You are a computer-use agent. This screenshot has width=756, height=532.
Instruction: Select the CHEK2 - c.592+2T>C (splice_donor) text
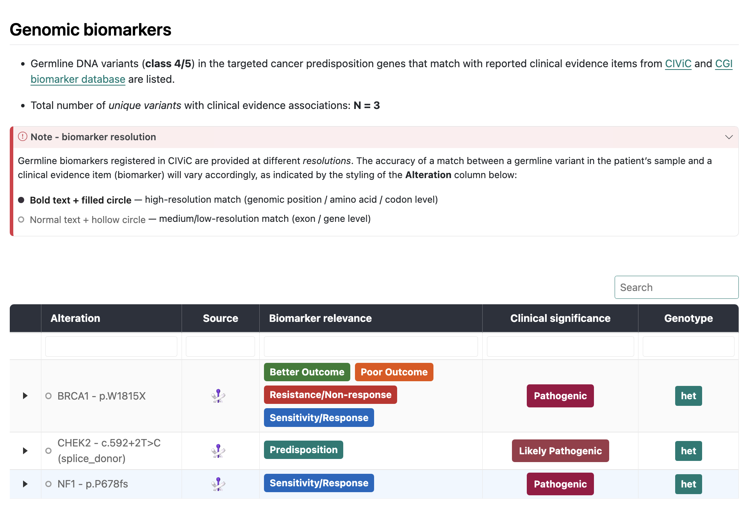click(109, 451)
